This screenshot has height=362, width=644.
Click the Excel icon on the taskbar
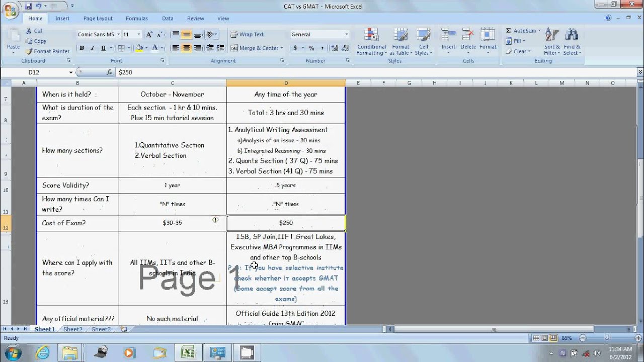pyautogui.click(x=188, y=352)
